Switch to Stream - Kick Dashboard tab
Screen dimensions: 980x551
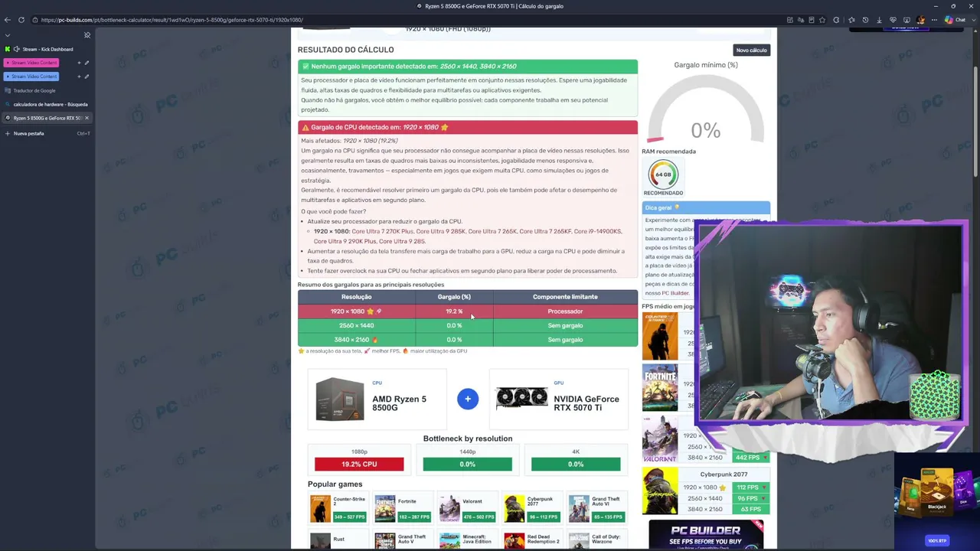(47, 49)
